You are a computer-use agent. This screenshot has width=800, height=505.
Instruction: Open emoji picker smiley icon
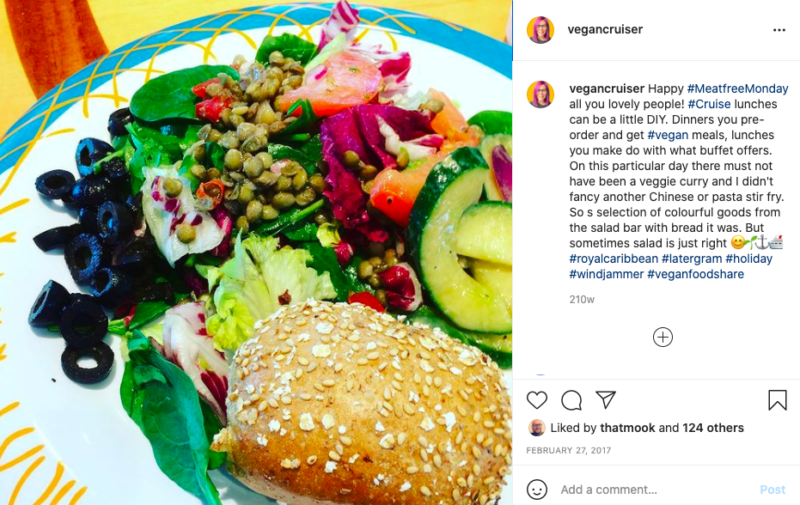click(x=537, y=490)
